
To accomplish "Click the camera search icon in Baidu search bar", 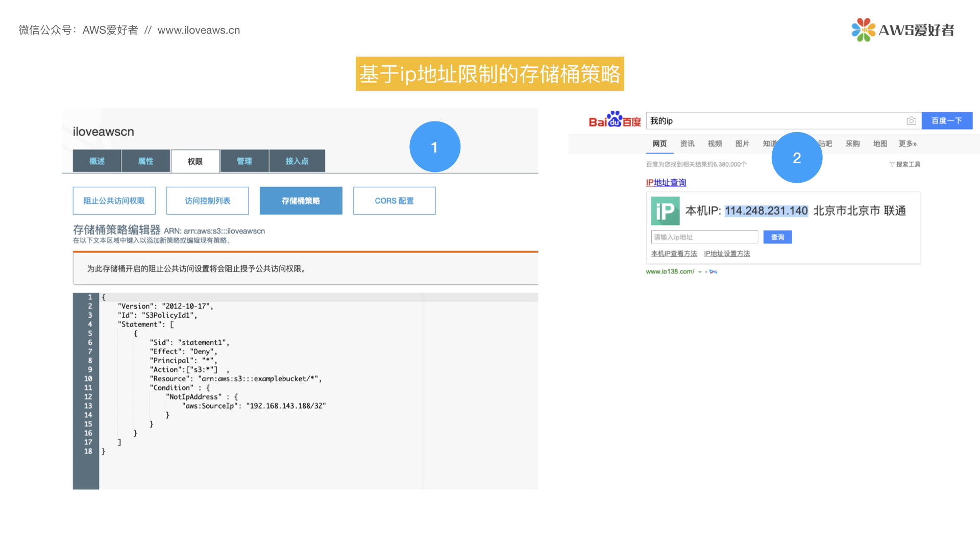I will click(x=912, y=120).
